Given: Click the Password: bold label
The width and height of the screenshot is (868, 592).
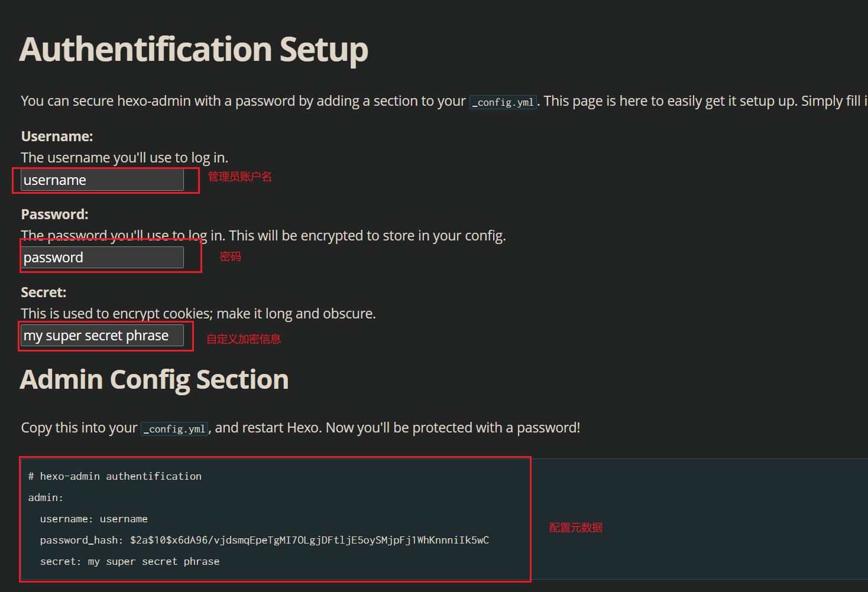Looking at the screenshot, I should 54,214.
